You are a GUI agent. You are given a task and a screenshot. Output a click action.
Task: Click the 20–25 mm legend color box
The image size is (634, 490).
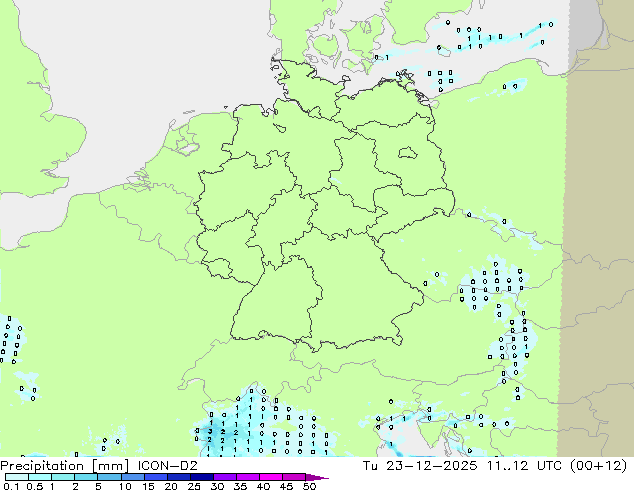(178, 477)
